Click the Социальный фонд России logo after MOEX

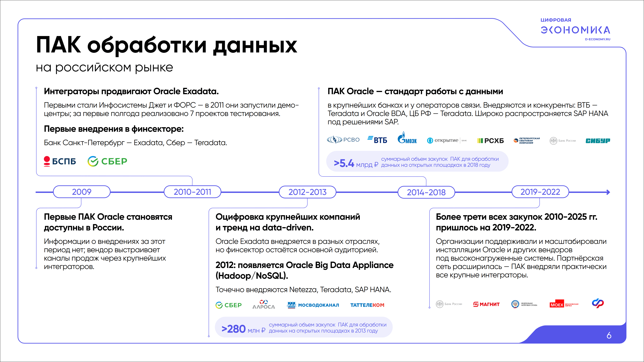[598, 303]
